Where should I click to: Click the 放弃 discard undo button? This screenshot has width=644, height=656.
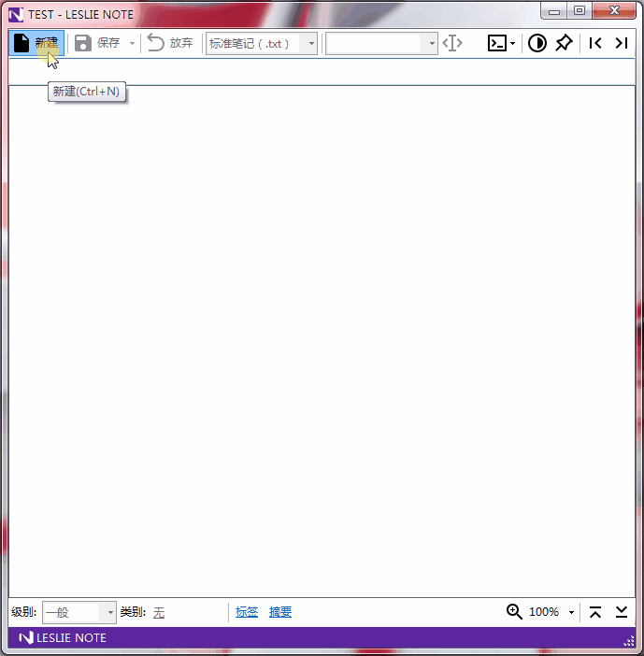(170, 43)
